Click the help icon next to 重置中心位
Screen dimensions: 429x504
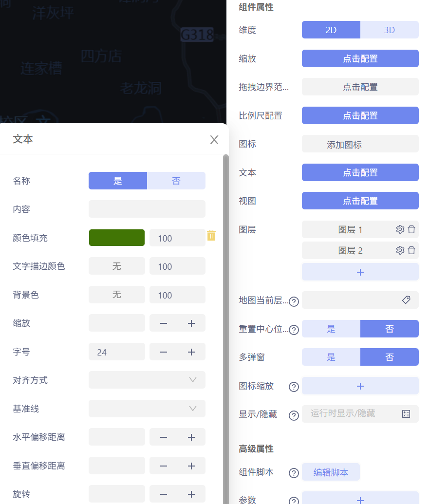point(294,330)
